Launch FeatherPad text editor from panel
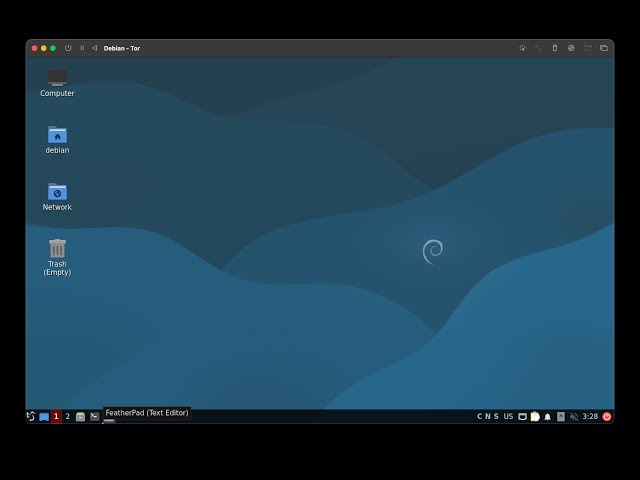 click(109, 420)
